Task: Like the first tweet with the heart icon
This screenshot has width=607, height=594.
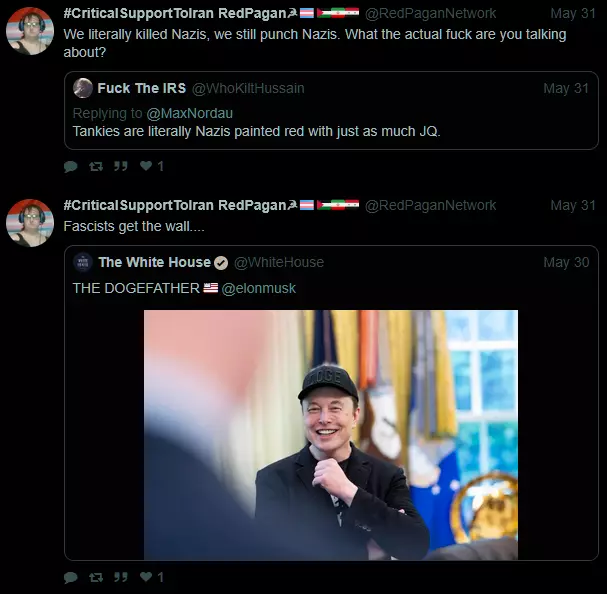Action: (146, 166)
